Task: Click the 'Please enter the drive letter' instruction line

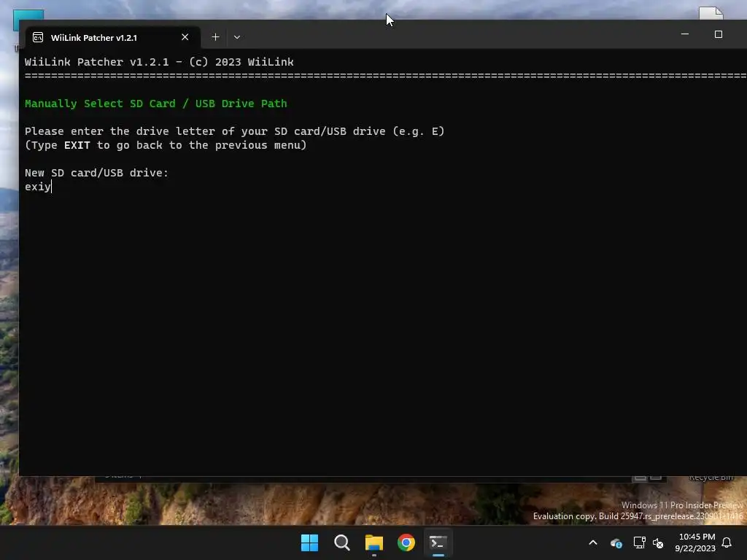Action: [x=234, y=131]
